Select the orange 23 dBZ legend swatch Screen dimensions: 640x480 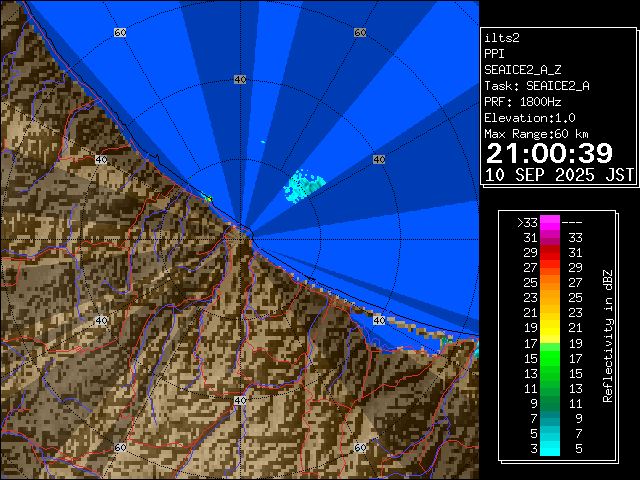click(550, 297)
